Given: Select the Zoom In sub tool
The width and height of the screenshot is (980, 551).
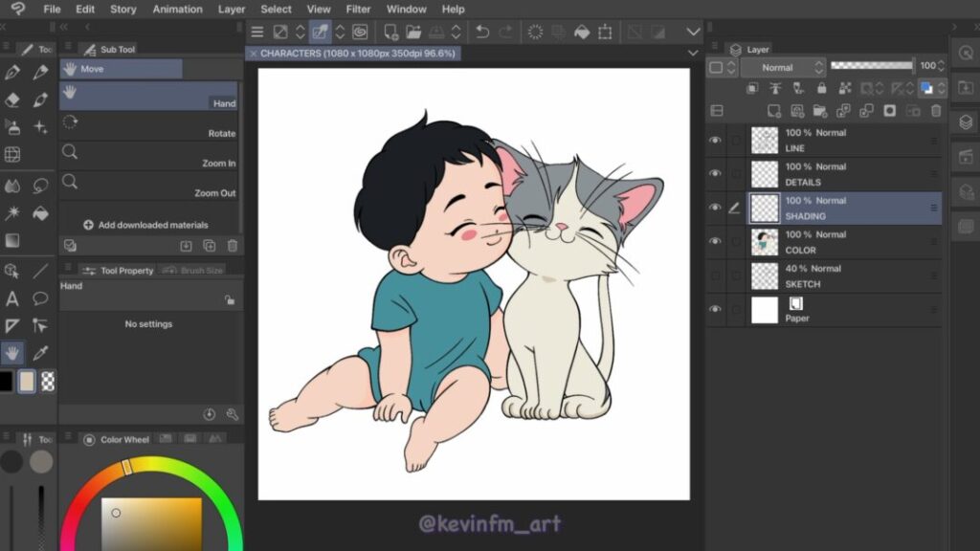Looking at the screenshot, I should click(x=148, y=157).
